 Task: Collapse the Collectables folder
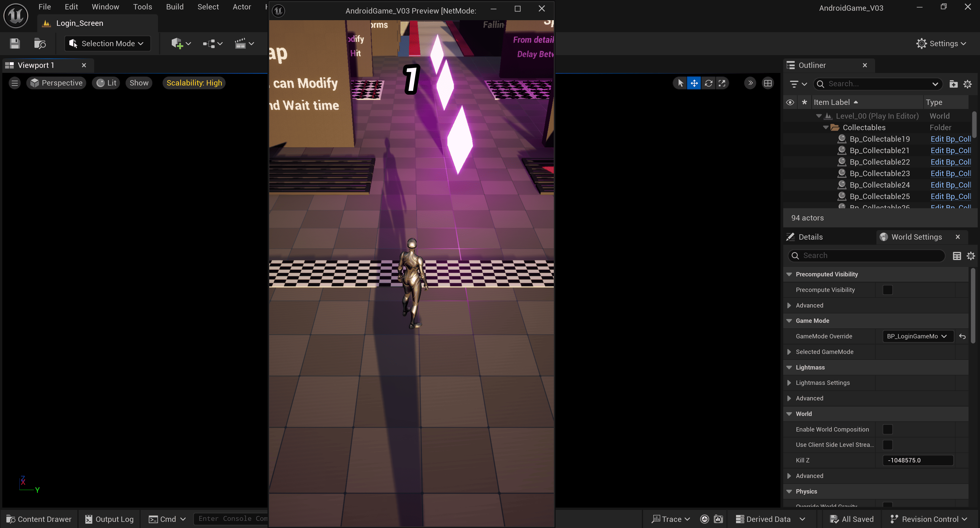pyautogui.click(x=826, y=127)
